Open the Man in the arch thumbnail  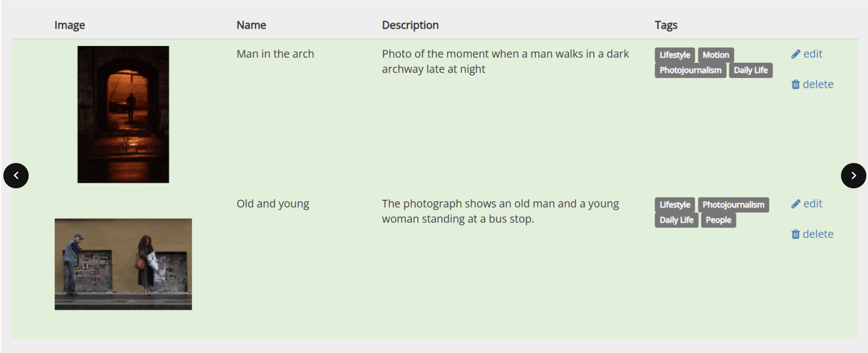(x=123, y=114)
